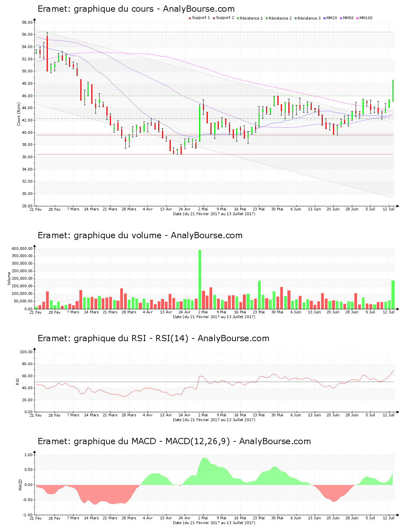Click the 100.00 value on RSI axis
Image resolution: width=412 pixels, height=532 pixels.
26,352
